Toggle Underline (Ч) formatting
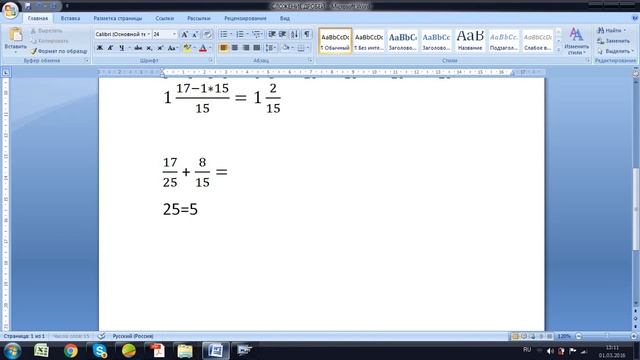 [122, 48]
